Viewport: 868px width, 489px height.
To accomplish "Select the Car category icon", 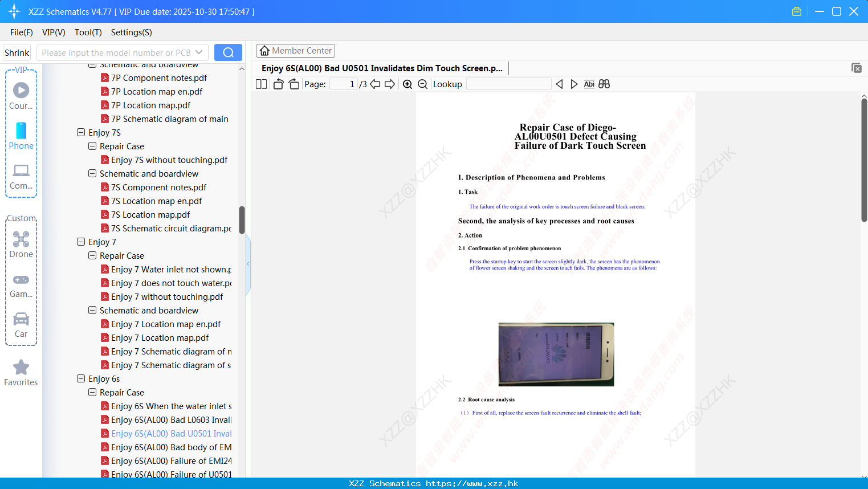I will pyautogui.click(x=21, y=325).
